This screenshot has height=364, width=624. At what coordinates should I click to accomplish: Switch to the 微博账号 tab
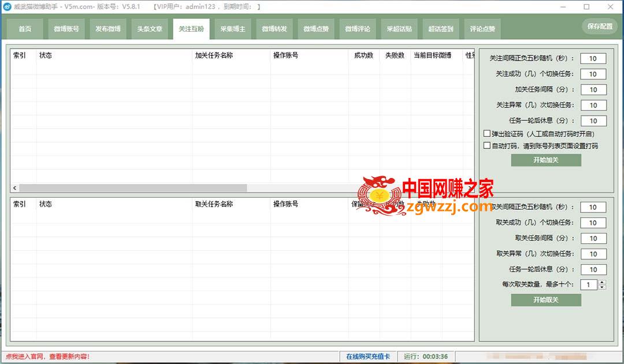[x=66, y=29]
